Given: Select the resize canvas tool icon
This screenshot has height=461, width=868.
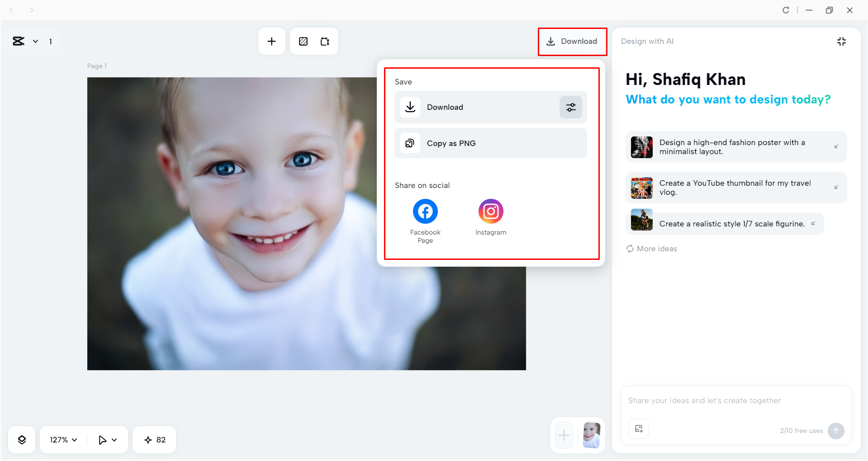Looking at the screenshot, I should 325,42.
